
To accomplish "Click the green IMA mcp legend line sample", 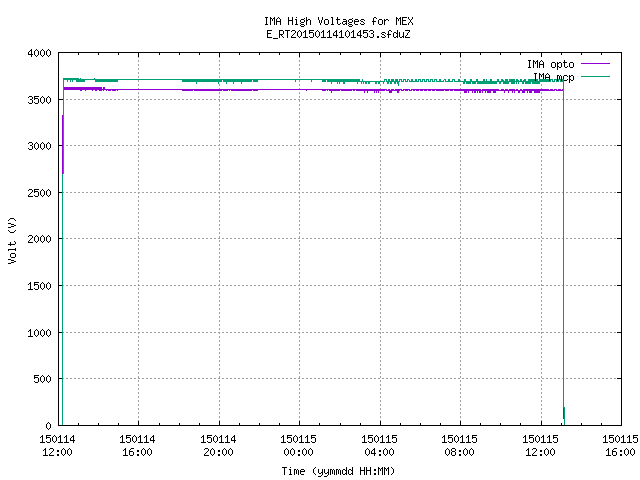I will (595, 76).
